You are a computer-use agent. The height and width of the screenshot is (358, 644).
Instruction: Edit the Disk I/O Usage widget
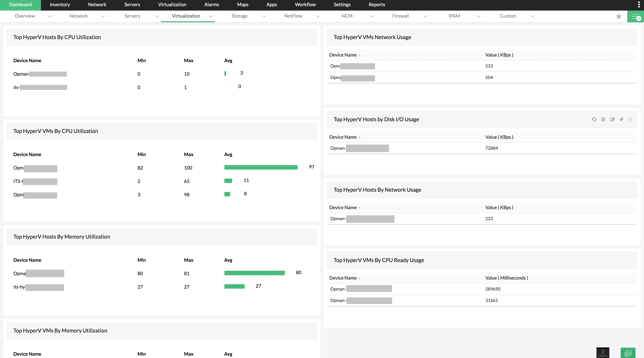click(612, 119)
